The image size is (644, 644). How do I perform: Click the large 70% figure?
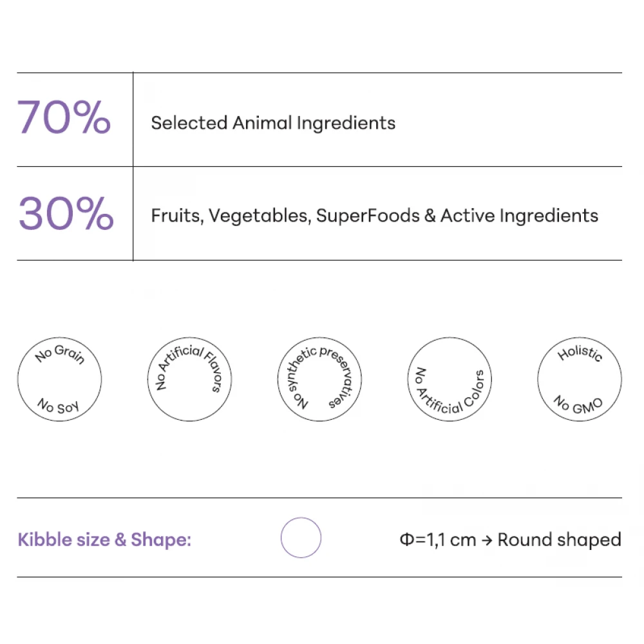[64, 118]
